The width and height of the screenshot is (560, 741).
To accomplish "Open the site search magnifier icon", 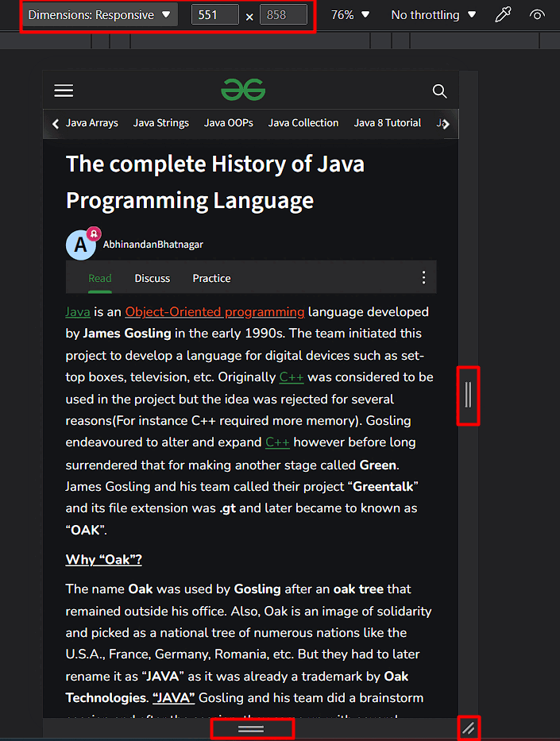I will coord(439,91).
